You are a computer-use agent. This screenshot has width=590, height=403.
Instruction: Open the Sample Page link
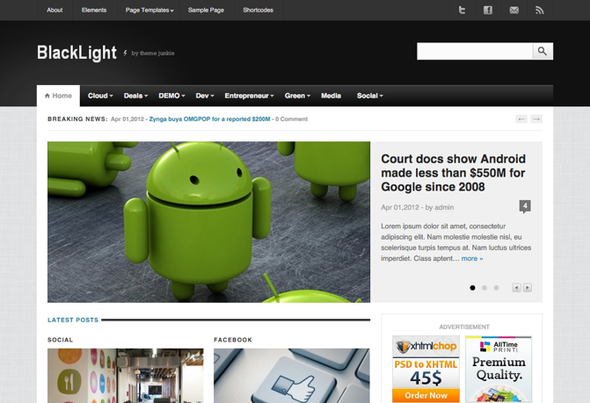tap(206, 10)
